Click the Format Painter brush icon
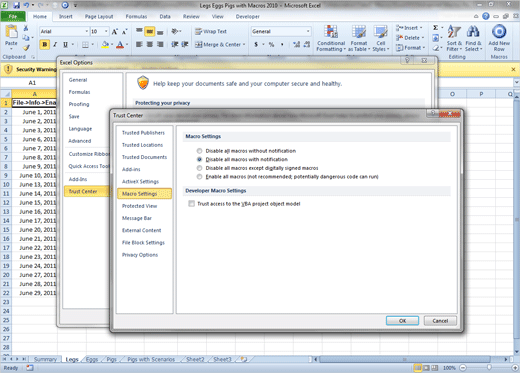 pyautogui.click(x=26, y=48)
